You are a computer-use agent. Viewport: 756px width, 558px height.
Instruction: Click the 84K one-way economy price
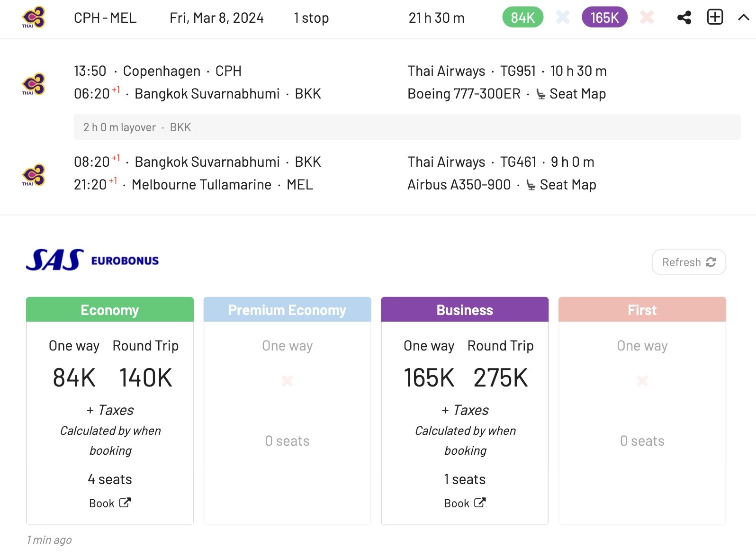coord(74,378)
